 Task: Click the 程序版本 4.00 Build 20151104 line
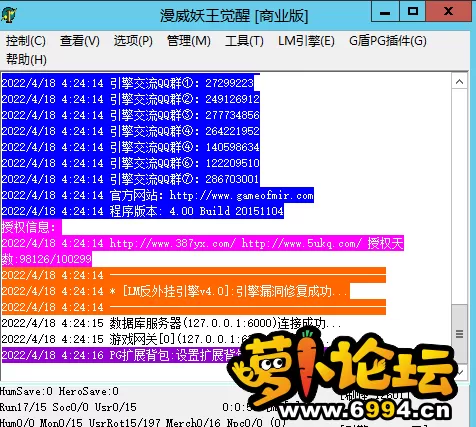coord(143,211)
